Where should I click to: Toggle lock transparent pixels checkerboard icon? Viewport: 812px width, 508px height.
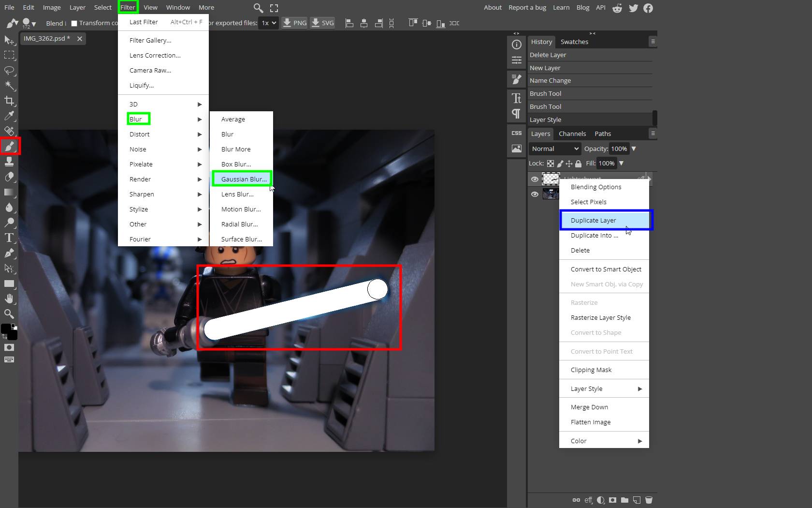click(551, 164)
